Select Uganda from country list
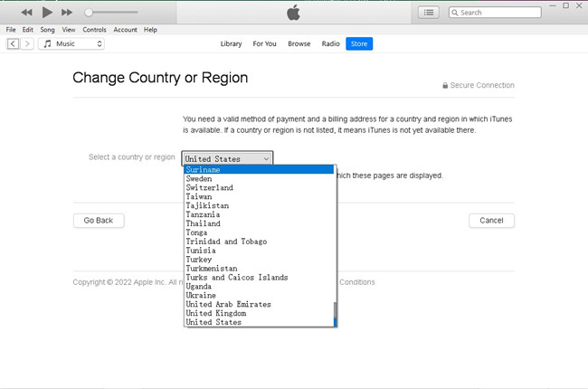 point(259,287)
